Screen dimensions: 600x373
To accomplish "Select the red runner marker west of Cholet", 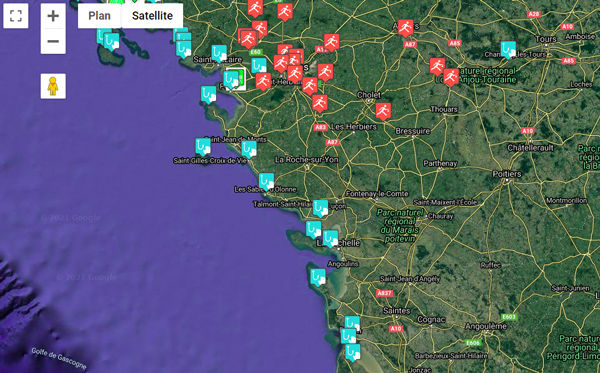I will point(320,103).
